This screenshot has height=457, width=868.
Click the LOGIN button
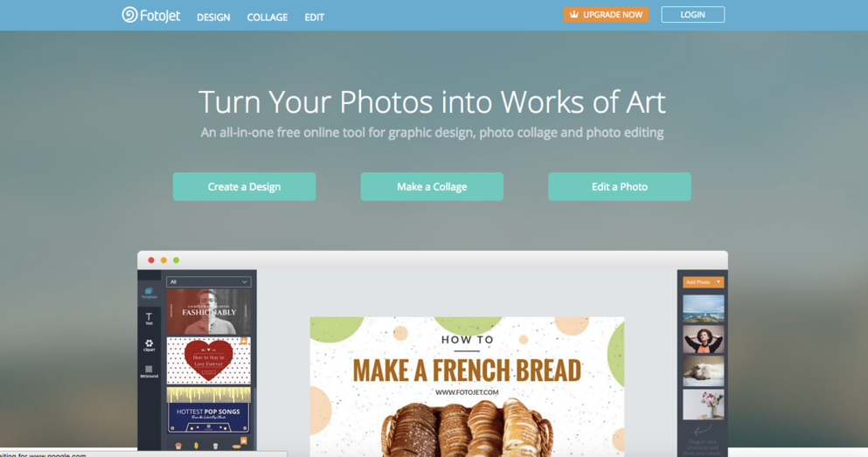tap(692, 14)
